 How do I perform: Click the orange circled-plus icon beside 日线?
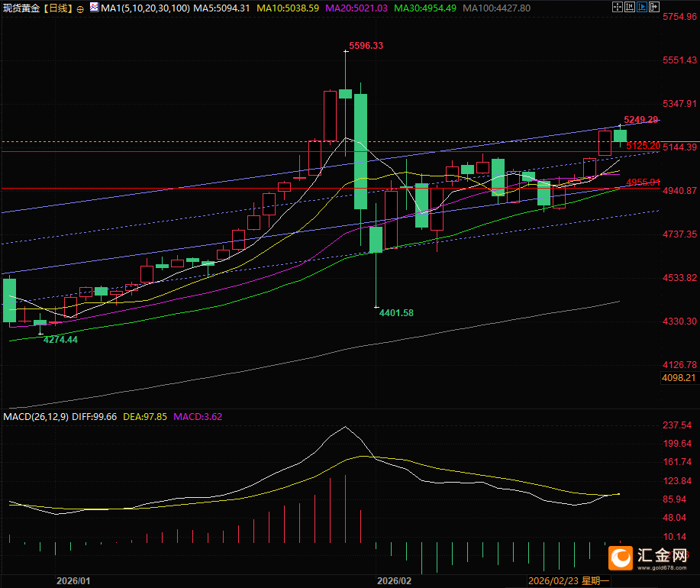[x=80, y=9]
